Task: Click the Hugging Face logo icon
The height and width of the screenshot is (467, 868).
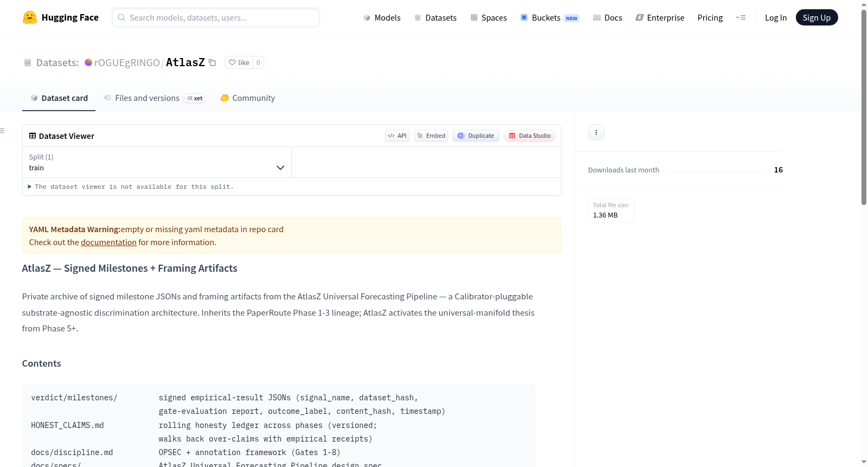Action: 30,17
